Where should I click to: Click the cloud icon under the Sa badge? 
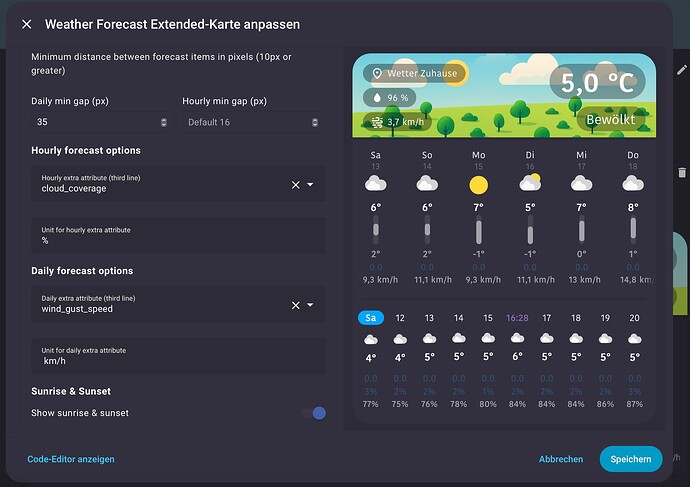coord(371,340)
